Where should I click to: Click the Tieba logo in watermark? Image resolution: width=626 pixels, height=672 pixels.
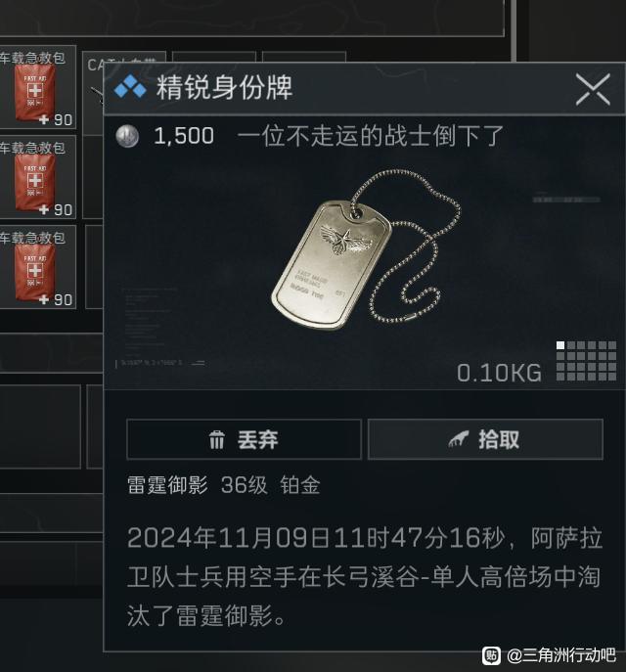pos(491,655)
